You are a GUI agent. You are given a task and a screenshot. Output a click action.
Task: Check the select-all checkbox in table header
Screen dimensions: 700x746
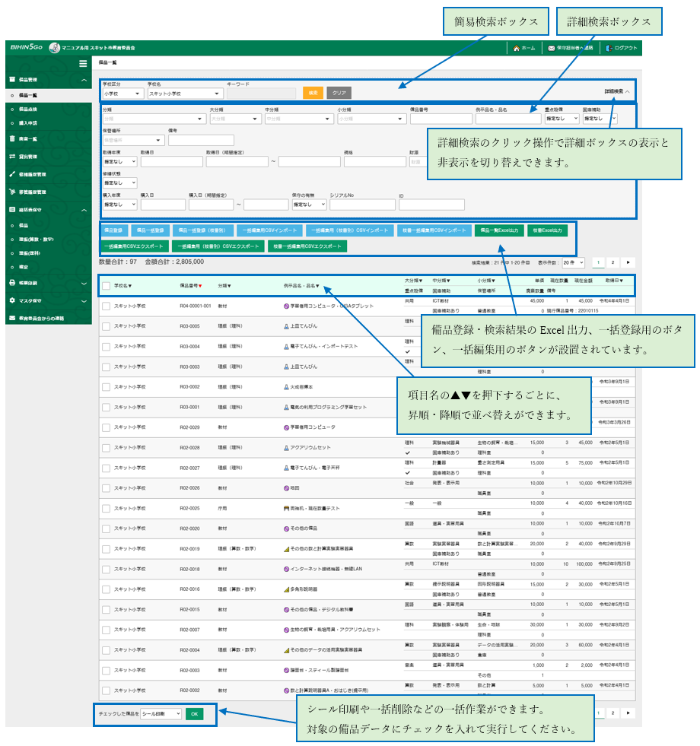pyautogui.click(x=106, y=286)
